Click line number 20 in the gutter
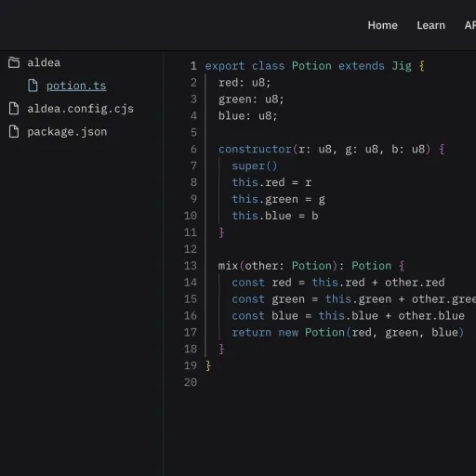Screen dimensions: 476x476 click(191, 382)
